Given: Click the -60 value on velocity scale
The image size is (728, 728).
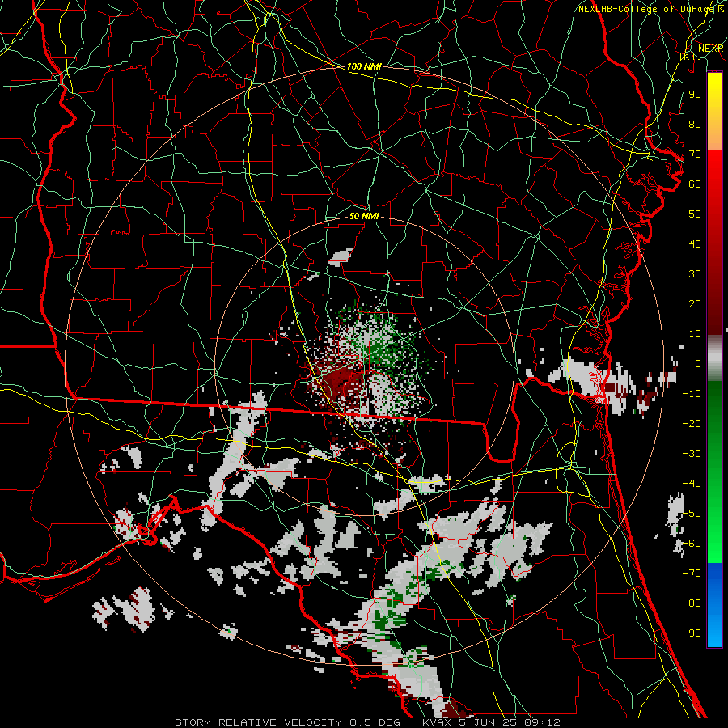Looking at the screenshot, I should [692, 544].
